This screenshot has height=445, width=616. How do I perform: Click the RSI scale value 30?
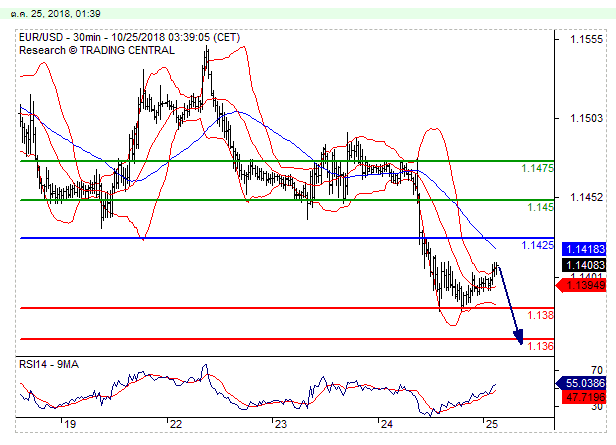click(x=596, y=407)
